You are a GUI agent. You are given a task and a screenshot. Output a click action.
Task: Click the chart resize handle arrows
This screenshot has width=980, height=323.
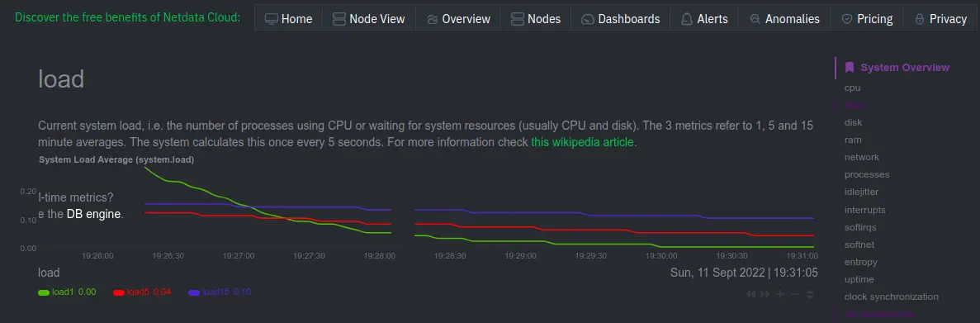point(810,294)
